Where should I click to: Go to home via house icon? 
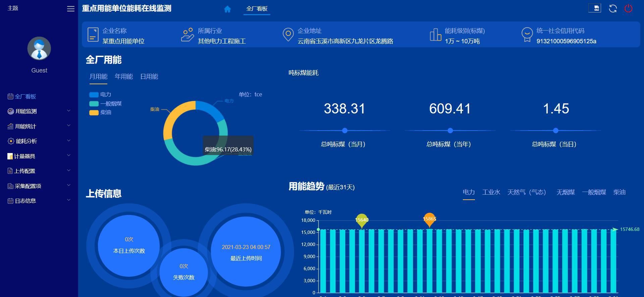pyautogui.click(x=227, y=9)
